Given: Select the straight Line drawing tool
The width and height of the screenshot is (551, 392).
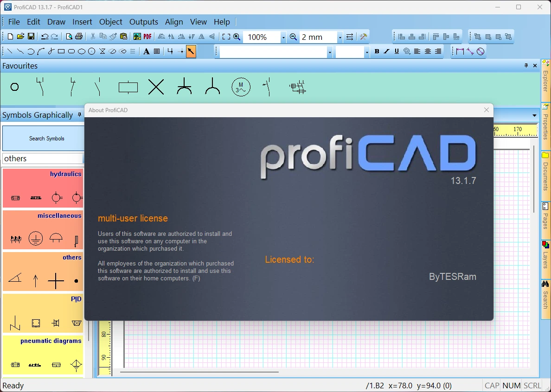Looking at the screenshot, I should (10, 51).
